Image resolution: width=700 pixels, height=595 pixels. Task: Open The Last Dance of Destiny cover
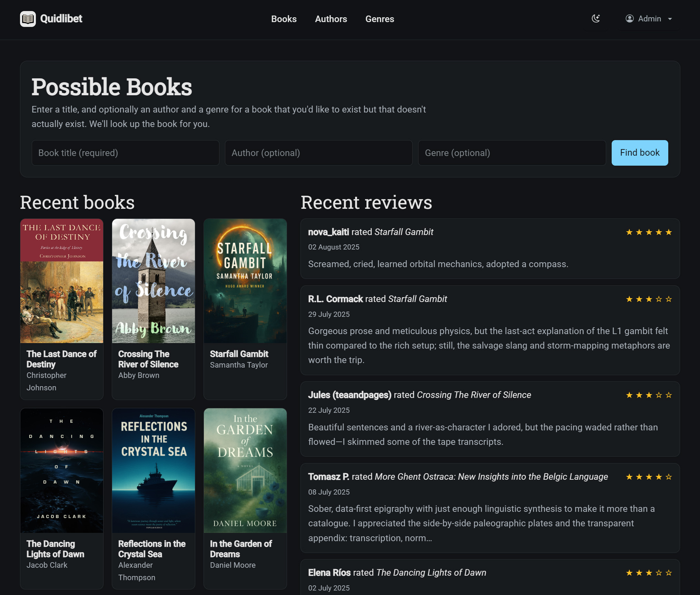62,281
